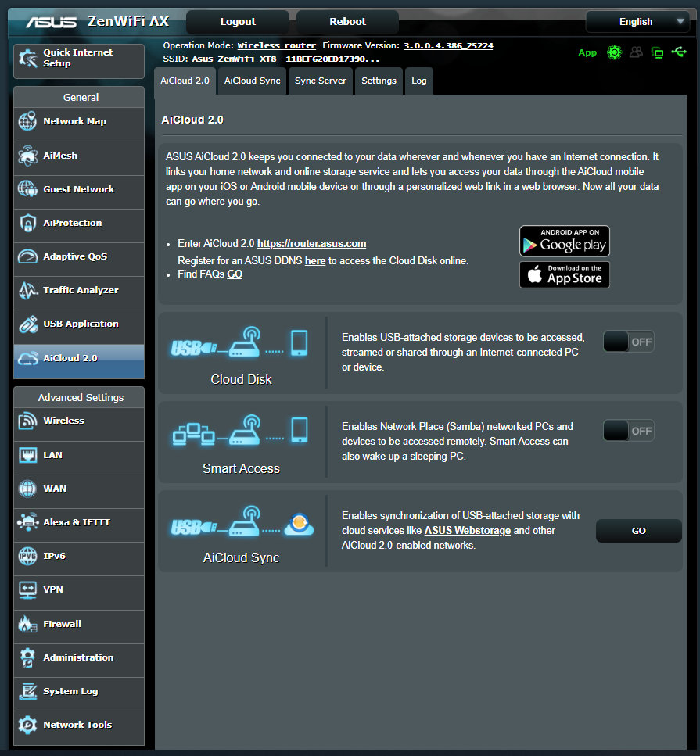Open the English language dropdown
This screenshot has width=700, height=756.
[637, 22]
